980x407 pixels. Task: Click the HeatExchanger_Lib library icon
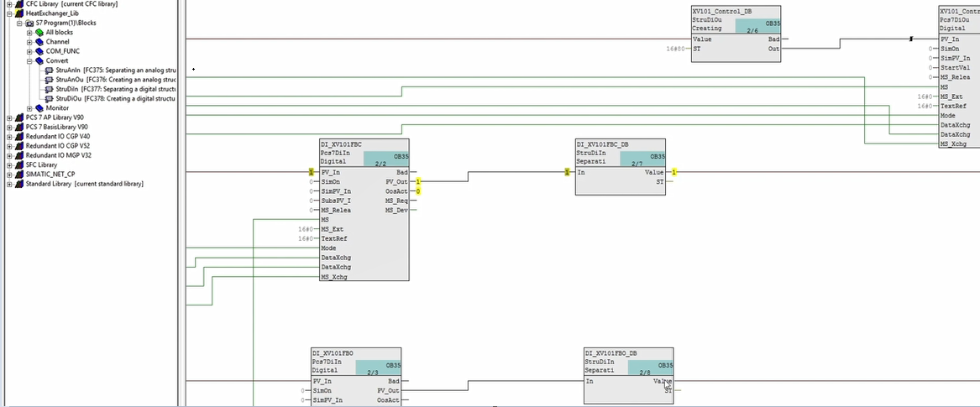19,13
